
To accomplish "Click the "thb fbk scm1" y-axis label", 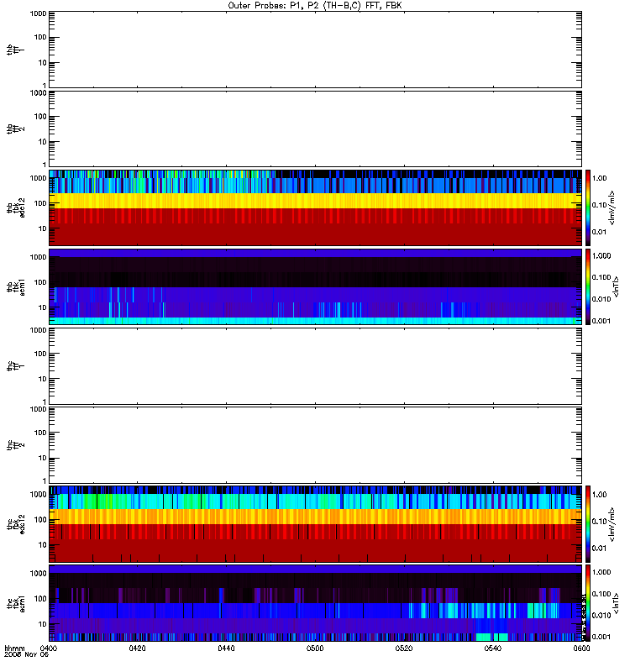I will click(16, 286).
